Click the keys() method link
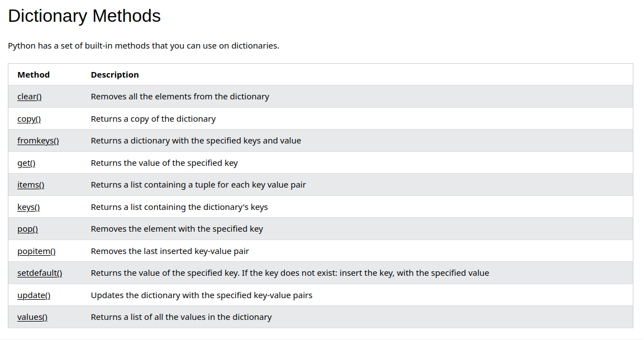Screen dimensions: 644x340 (28, 207)
